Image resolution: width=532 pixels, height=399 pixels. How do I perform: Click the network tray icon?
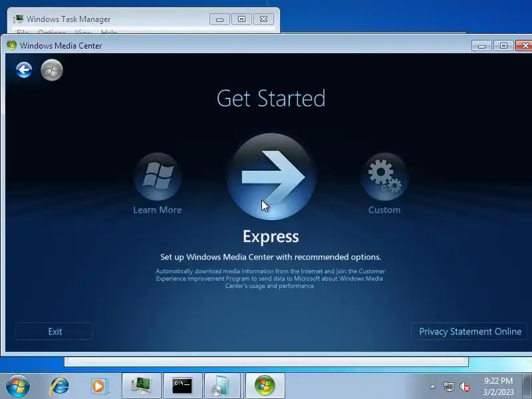pyautogui.click(x=448, y=386)
